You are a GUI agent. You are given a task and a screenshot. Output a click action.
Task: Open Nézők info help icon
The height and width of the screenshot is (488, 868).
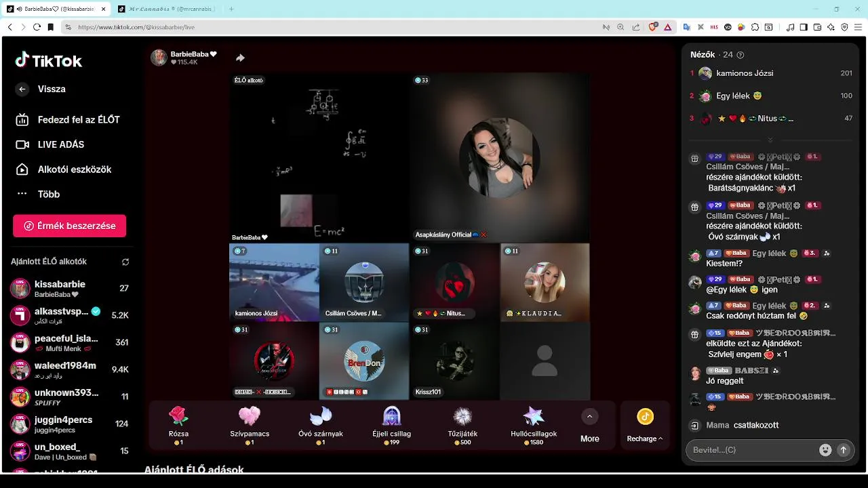741,55
